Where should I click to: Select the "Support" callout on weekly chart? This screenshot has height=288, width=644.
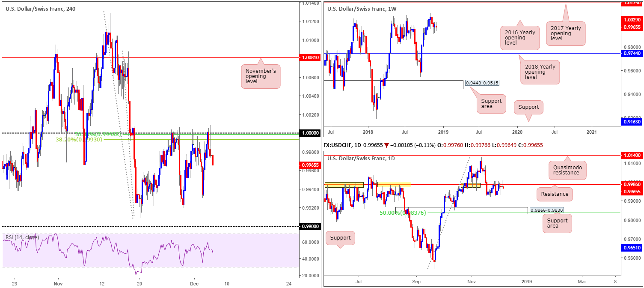(x=528, y=107)
